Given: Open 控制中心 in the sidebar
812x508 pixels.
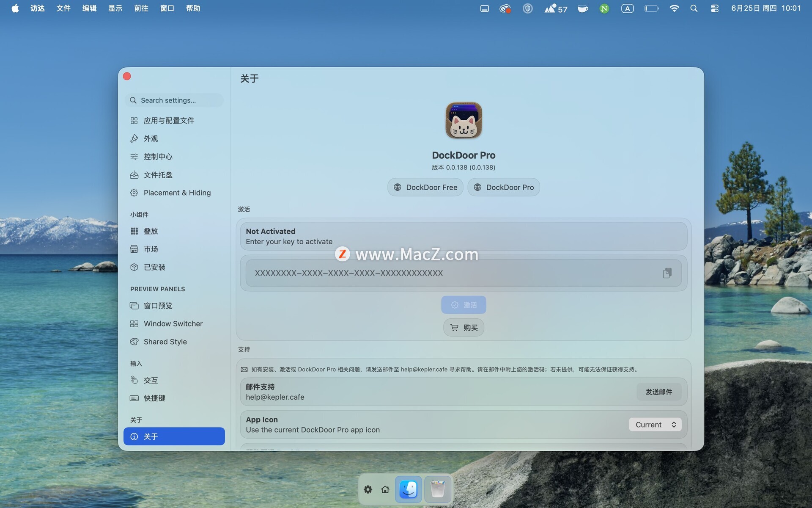Looking at the screenshot, I should point(174,157).
